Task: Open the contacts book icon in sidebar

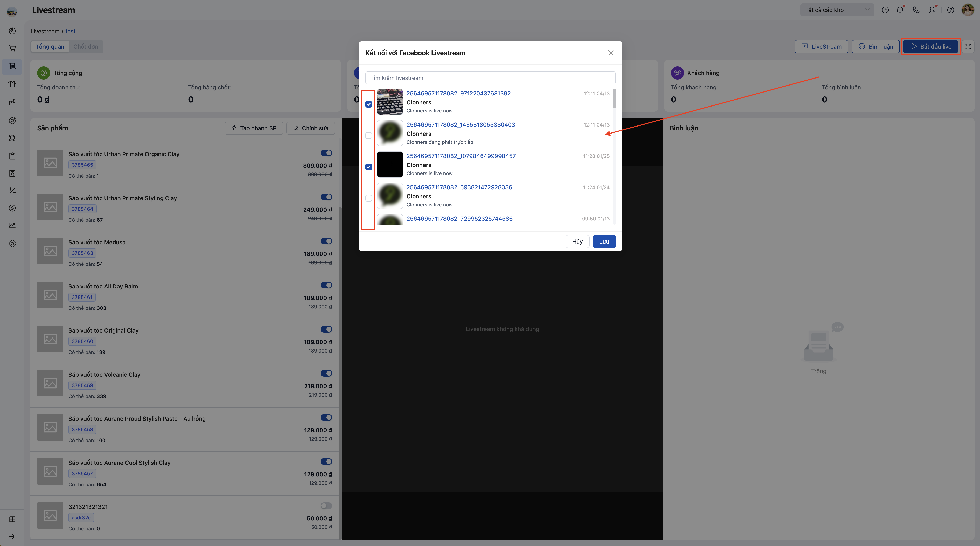Action: [x=12, y=173]
